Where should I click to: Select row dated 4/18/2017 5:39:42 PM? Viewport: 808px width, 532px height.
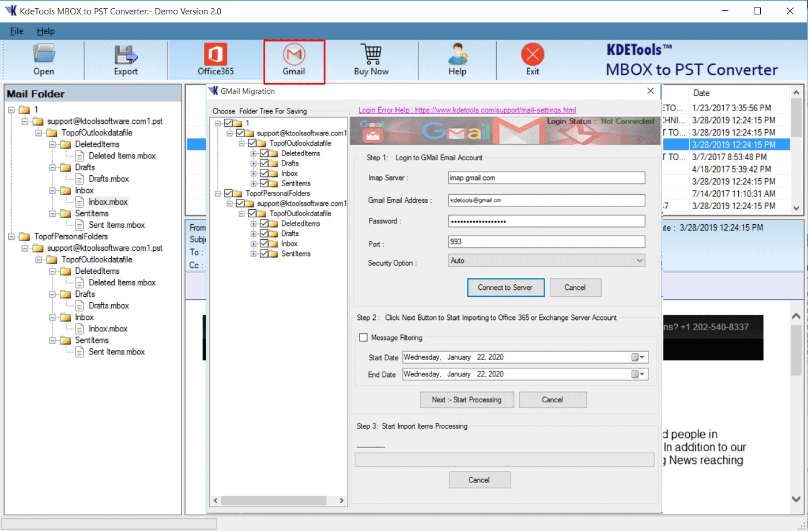pos(732,169)
